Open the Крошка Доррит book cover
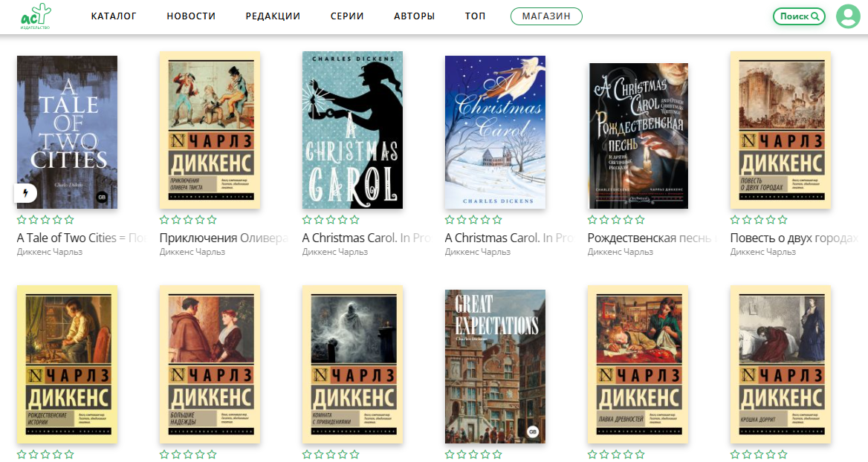868x462 pixels. point(780,364)
